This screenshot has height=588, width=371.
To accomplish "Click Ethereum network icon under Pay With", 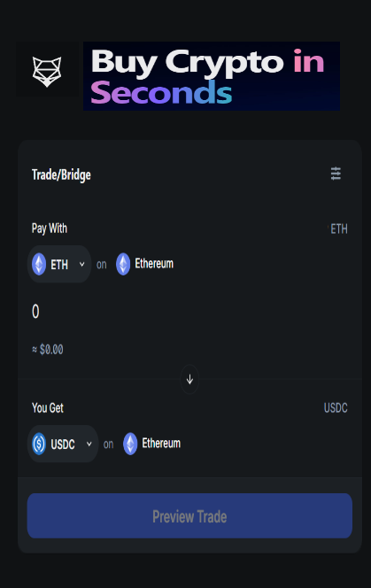I will 123,264.
